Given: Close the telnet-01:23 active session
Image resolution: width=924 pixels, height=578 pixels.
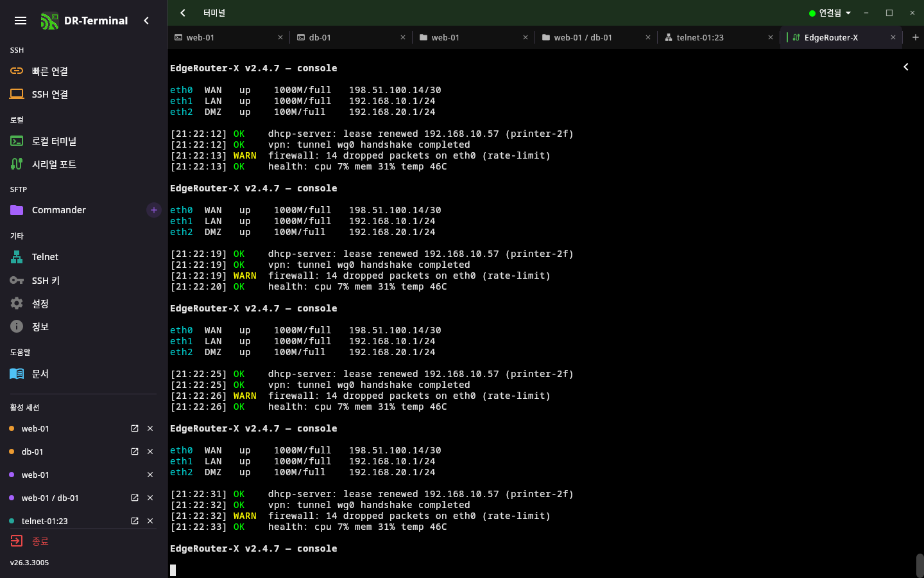Looking at the screenshot, I should click(x=150, y=521).
